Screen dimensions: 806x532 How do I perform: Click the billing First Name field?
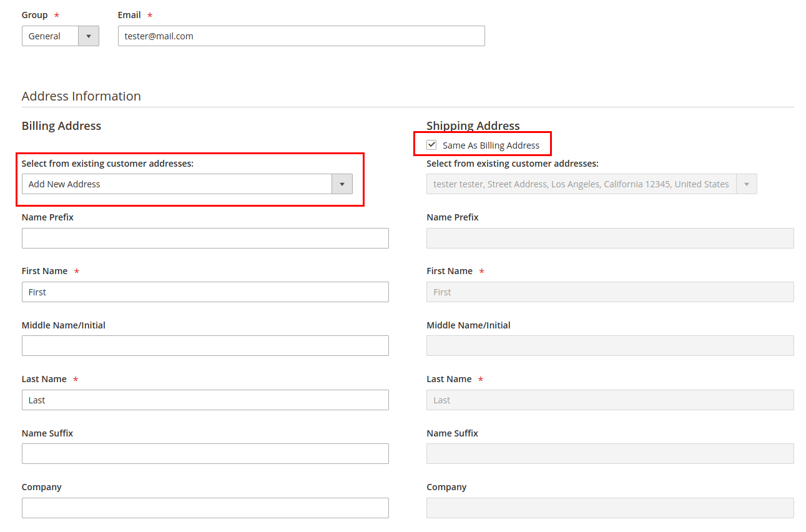(205, 292)
